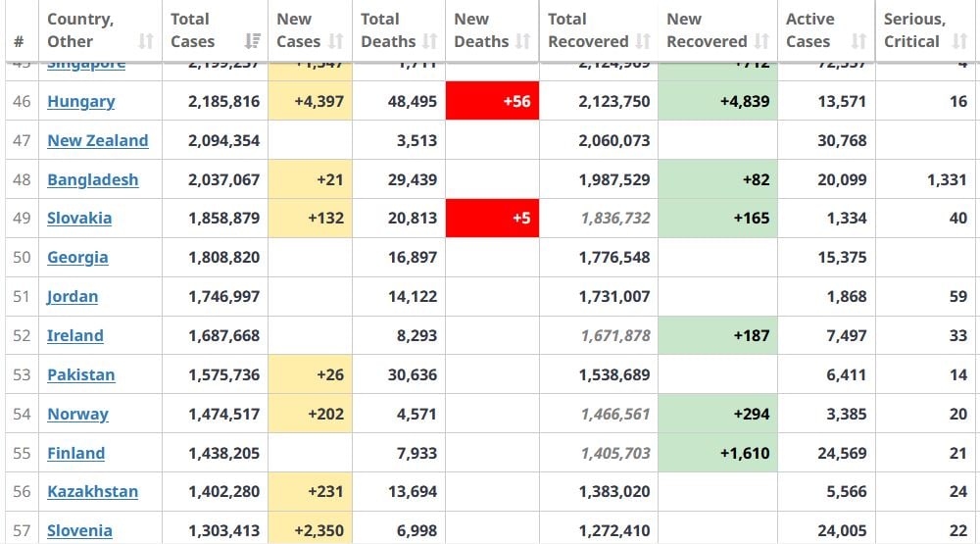Click Kazakhstan total recovered 1,383,020
980x544 pixels.
tap(614, 491)
